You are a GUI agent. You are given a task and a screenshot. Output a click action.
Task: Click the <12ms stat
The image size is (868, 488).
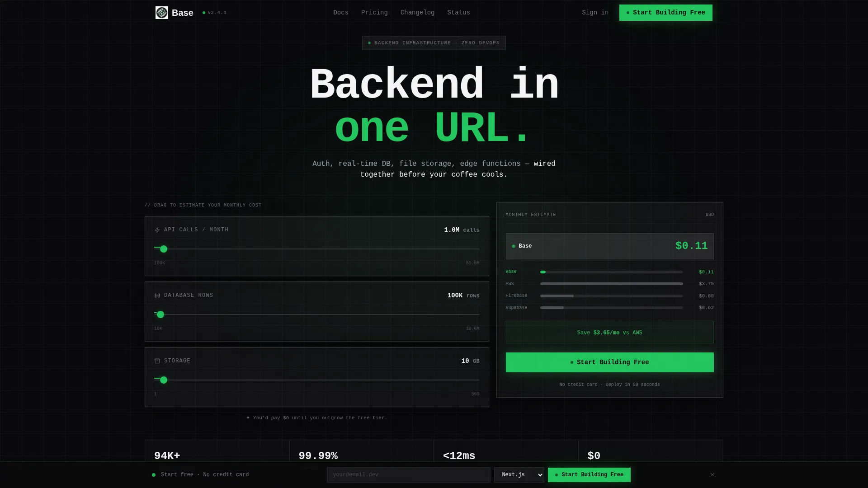click(459, 456)
